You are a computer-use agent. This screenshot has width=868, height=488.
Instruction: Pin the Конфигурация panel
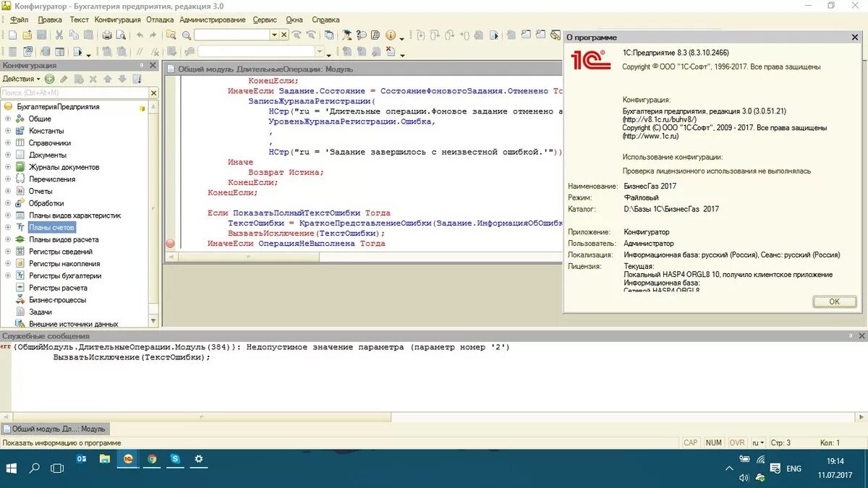[x=143, y=65]
